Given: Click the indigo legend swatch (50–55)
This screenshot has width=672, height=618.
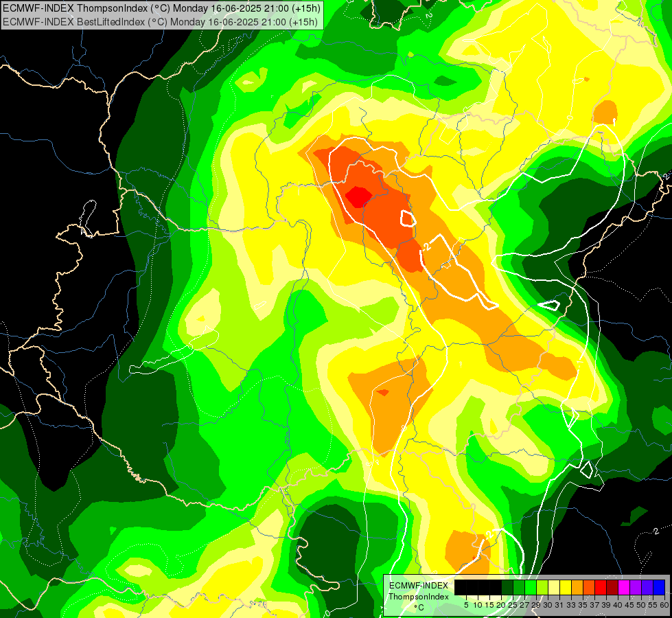Looking at the screenshot, I should pyautogui.click(x=647, y=587).
